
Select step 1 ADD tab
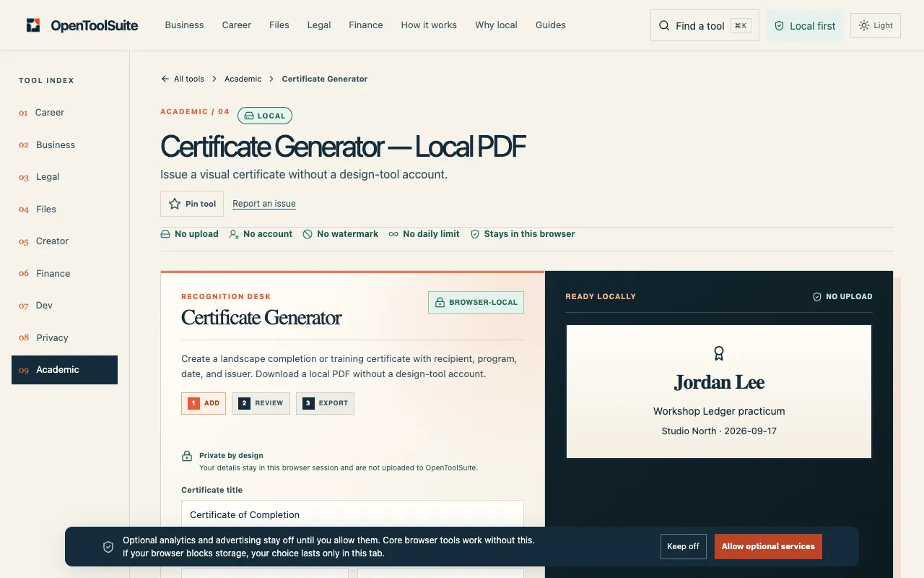[x=204, y=403]
